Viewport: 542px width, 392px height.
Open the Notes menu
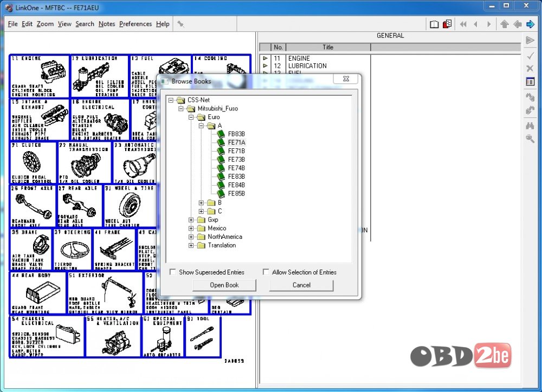107,24
